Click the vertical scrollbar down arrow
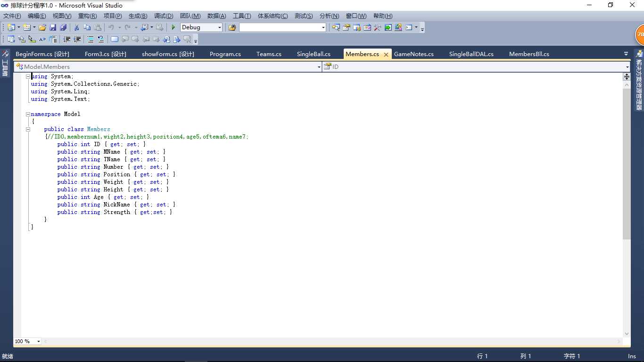Screen dimensions: 644x362 627,334
